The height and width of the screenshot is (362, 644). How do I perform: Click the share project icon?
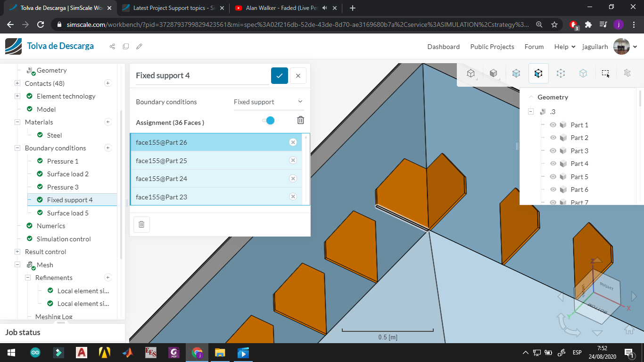tap(112, 46)
